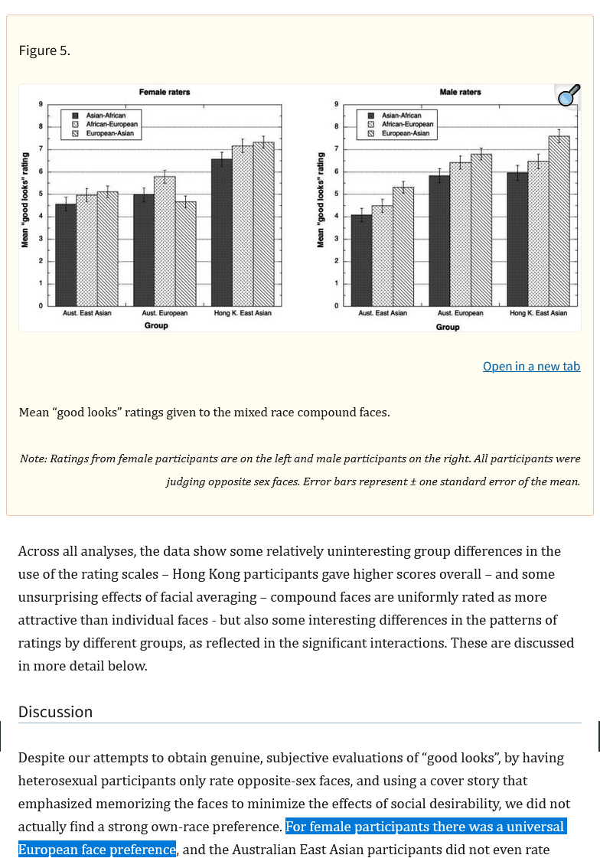
Task: Click the 'Across all analyses' paragraph
Action: [x=296, y=609]
